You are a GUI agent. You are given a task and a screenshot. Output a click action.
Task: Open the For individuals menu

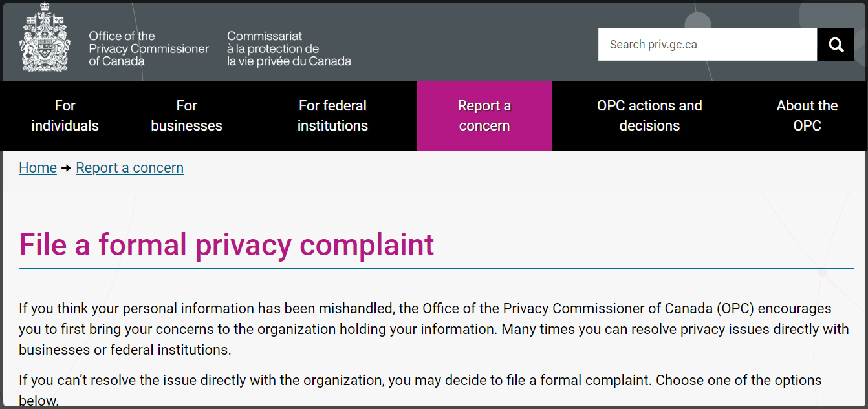point(65,116)
